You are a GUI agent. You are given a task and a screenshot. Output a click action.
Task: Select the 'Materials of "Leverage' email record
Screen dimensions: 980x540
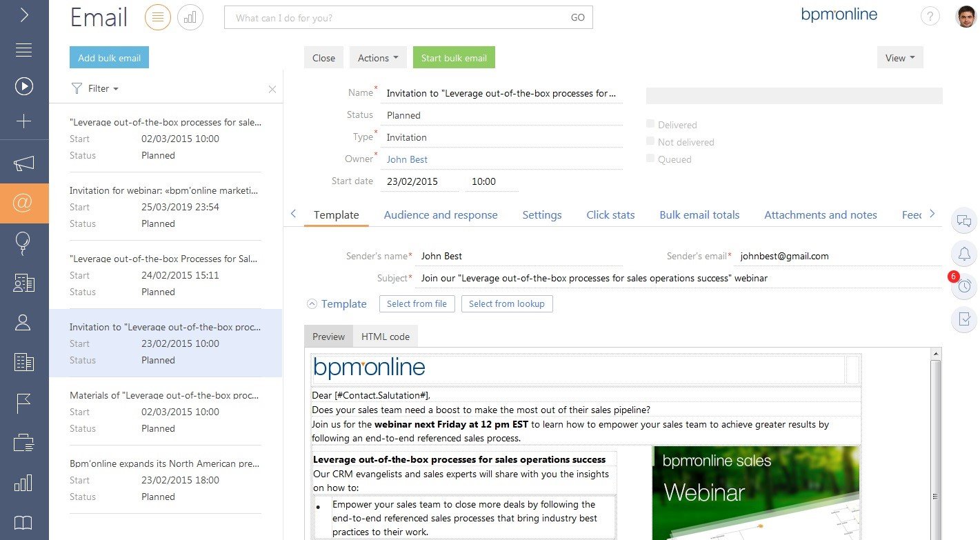pos(166,412)
